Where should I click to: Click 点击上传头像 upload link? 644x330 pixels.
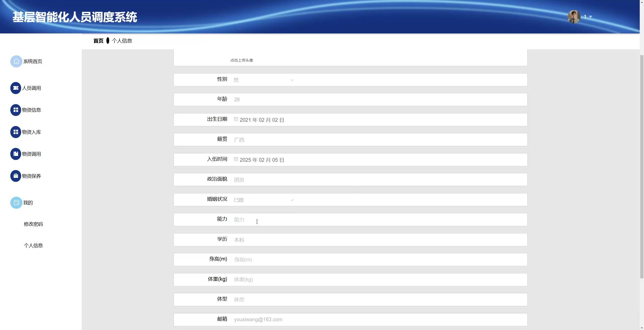tap(242, 60)
